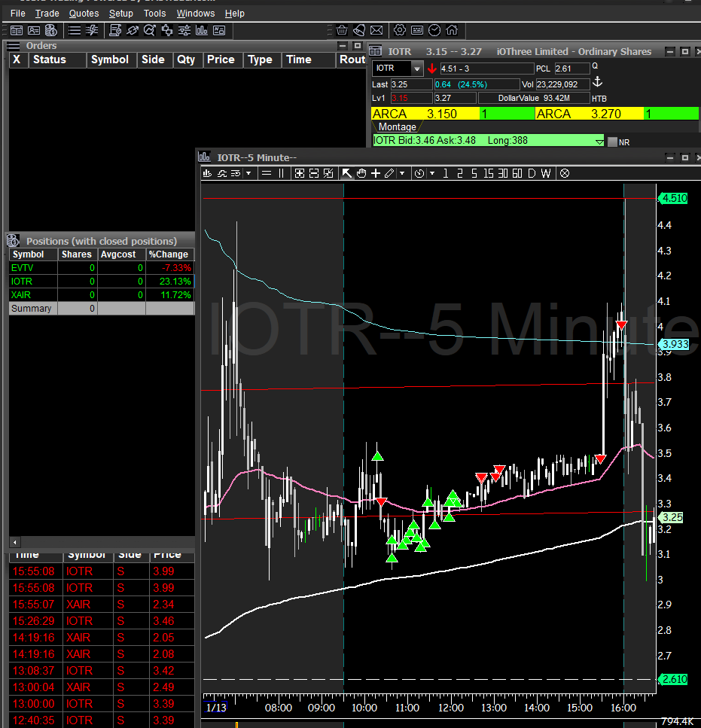Click the zoom in plus-box chart icon

(x=300, y=174)
